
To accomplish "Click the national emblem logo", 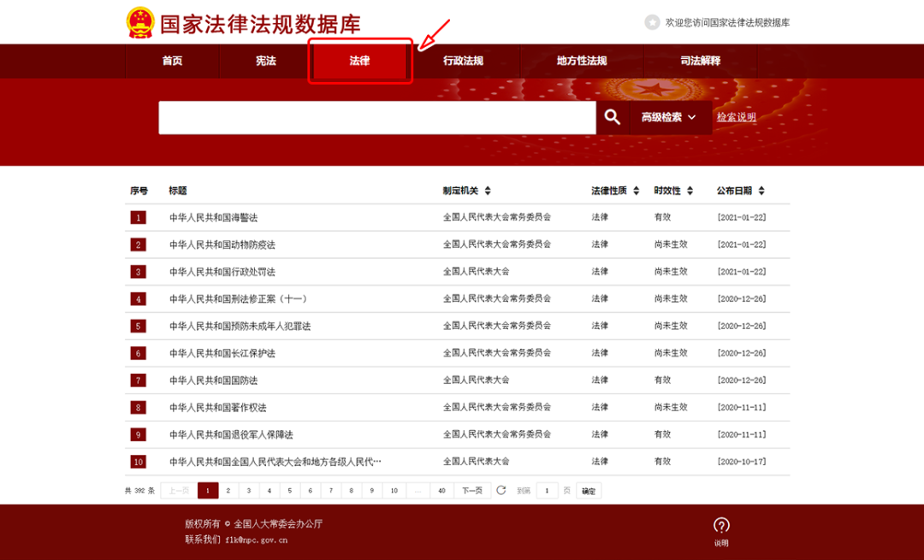I will 139,23.
